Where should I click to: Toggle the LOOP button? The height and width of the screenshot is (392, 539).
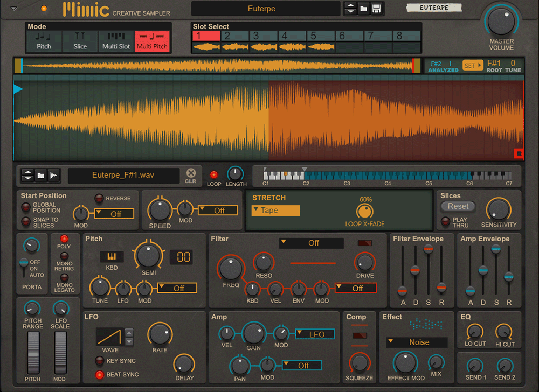[x=214, y=174]
